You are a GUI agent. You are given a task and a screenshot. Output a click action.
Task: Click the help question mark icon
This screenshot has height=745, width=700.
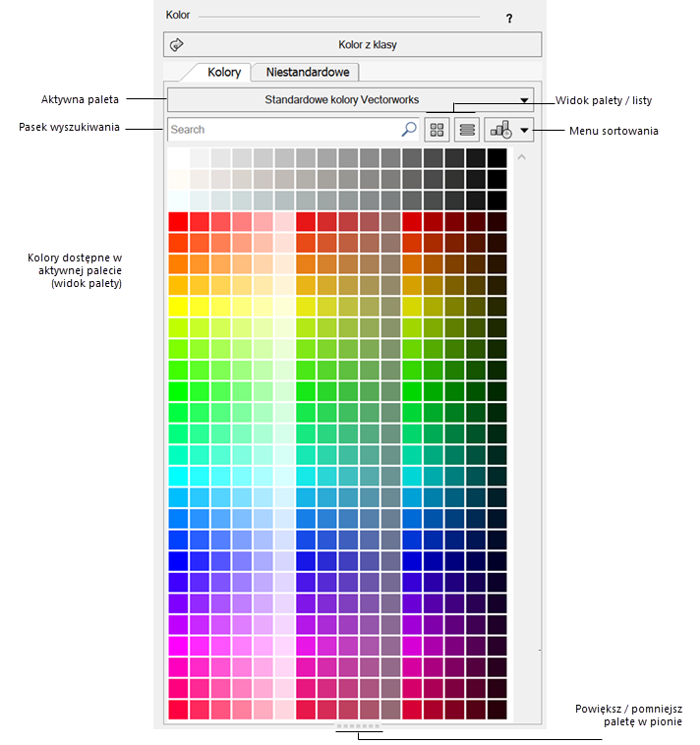tap(509, 19)
